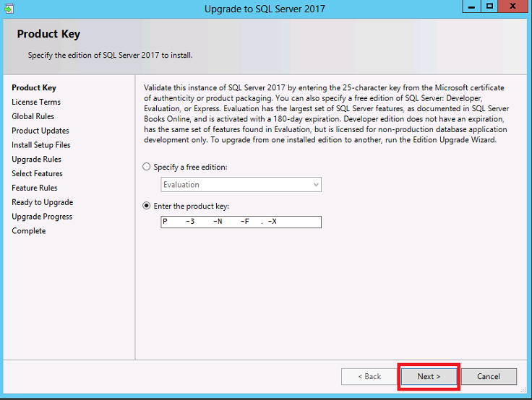Click the < Back button
The width and height of the screenshot is (532, 400).
click(369, 376)
